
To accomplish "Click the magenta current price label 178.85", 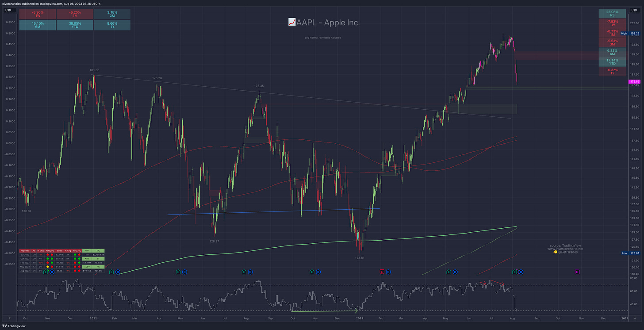I will pos(635,82).
